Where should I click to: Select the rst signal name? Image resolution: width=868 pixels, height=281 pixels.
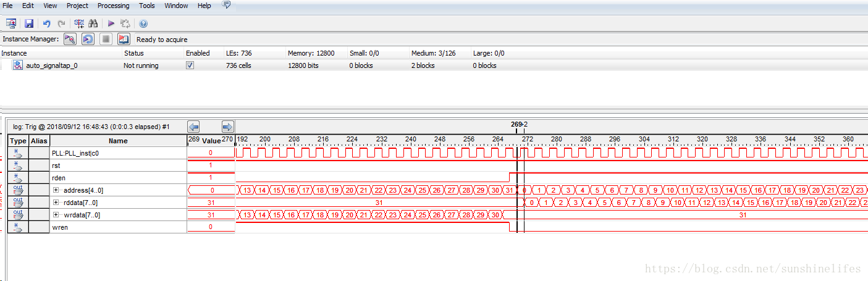click(x=56, y=166)
